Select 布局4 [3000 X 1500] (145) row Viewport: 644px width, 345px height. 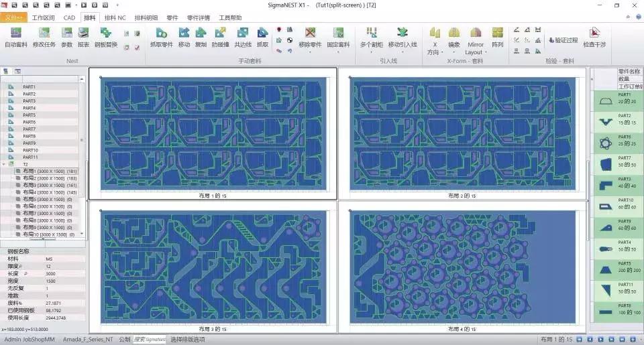46,192
